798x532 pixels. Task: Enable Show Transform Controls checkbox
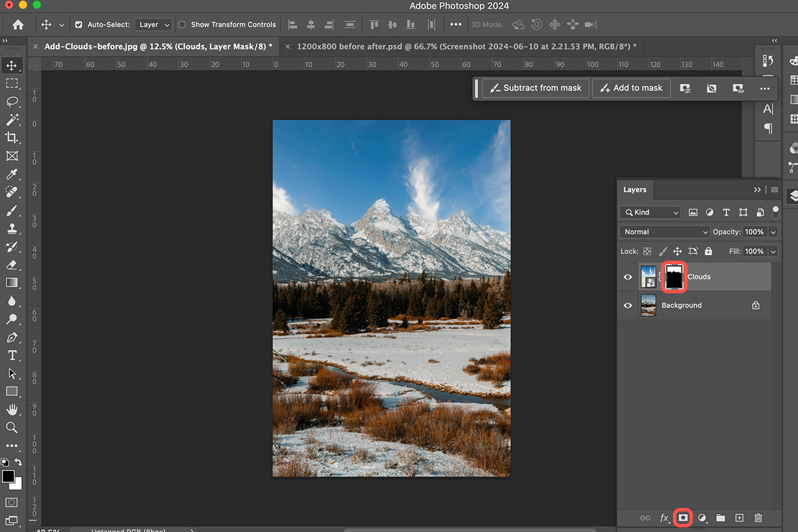click(182, 25)
